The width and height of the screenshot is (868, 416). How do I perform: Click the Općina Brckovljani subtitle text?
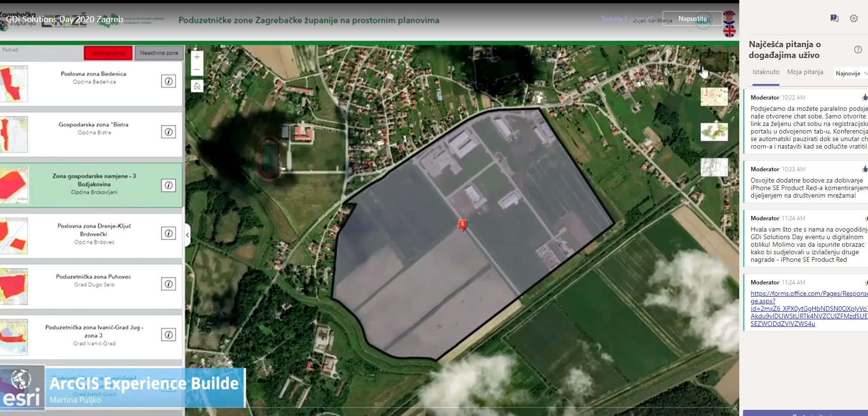click(94, 192)
